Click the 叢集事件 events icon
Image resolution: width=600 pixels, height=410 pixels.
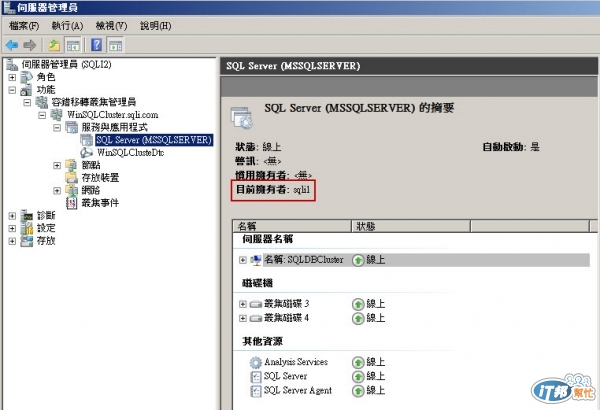click(72, 203)
